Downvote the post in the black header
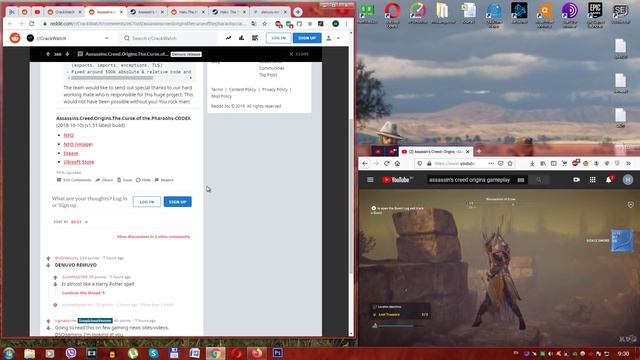 tap(67, 54)
